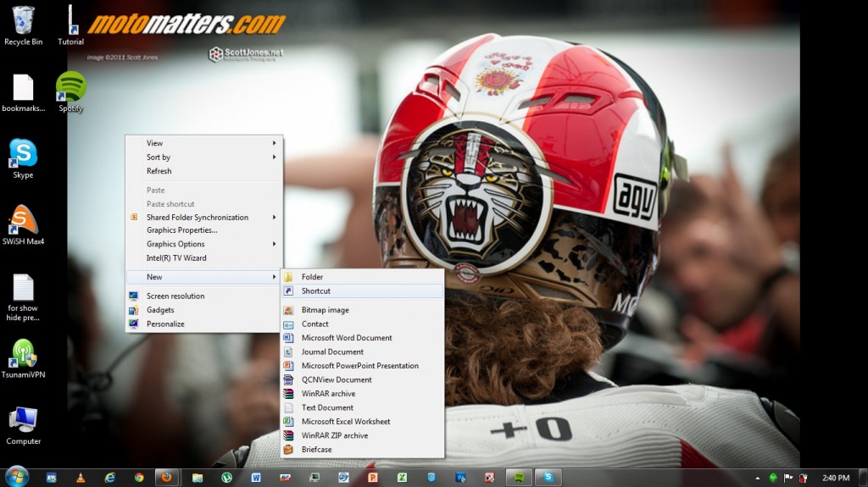Choose Personalize in the context menu
The image size is (868, 487).
tap(204, 324)
